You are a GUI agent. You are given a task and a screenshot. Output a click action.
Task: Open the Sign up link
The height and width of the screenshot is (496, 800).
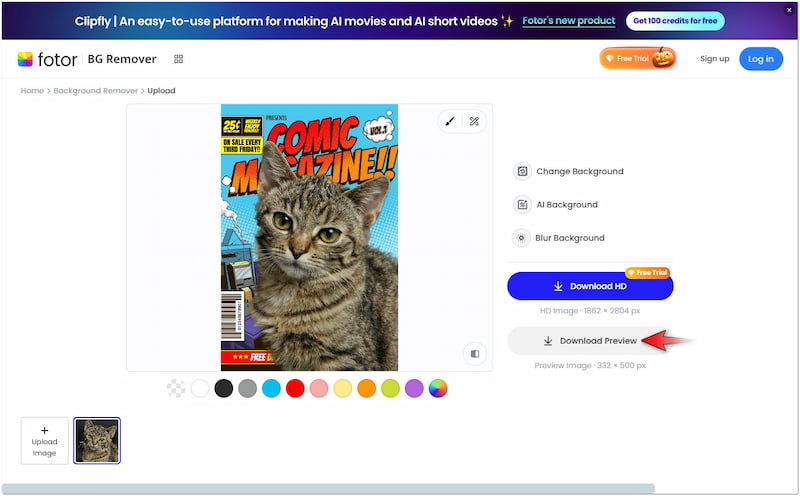click(x=714, y=59)
